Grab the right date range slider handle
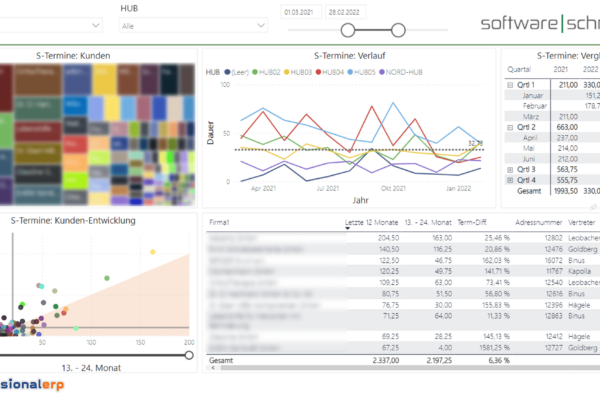Viewport: 600px width, 400px height. tap(398, 30)
